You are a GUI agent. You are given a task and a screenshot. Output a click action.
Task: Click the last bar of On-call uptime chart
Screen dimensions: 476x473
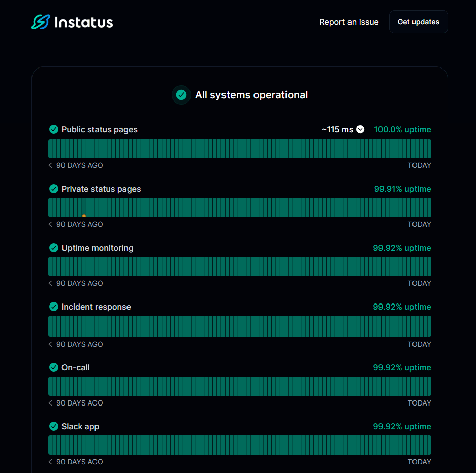(429, 386)
